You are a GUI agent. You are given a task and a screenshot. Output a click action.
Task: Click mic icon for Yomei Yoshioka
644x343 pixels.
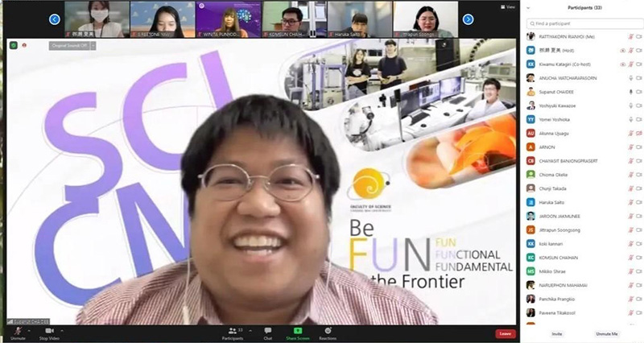click(631, 119)
